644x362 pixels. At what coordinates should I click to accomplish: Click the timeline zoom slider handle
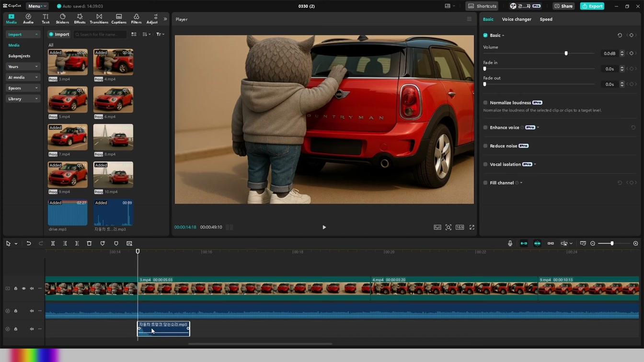pos(612,243)
